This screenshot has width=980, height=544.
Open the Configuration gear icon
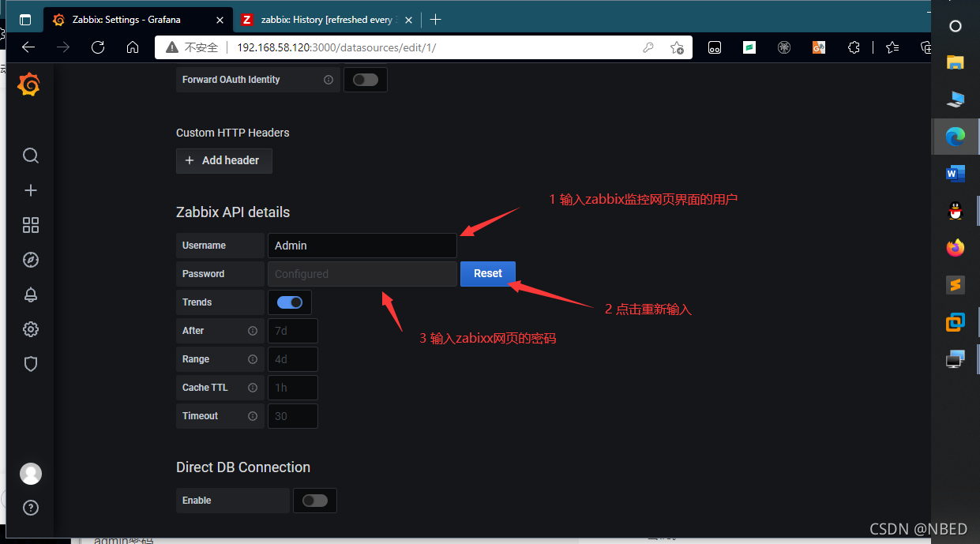pos(31,329)
